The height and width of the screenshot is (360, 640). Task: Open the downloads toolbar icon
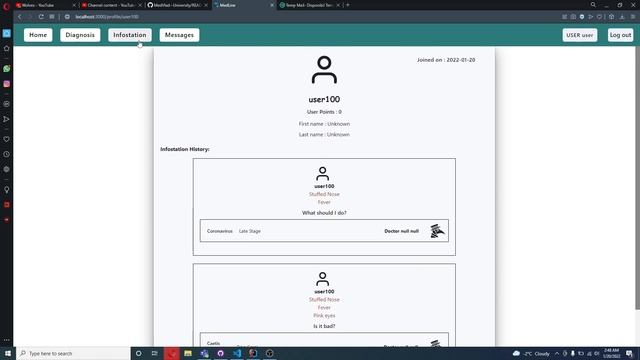coord(622,17)
